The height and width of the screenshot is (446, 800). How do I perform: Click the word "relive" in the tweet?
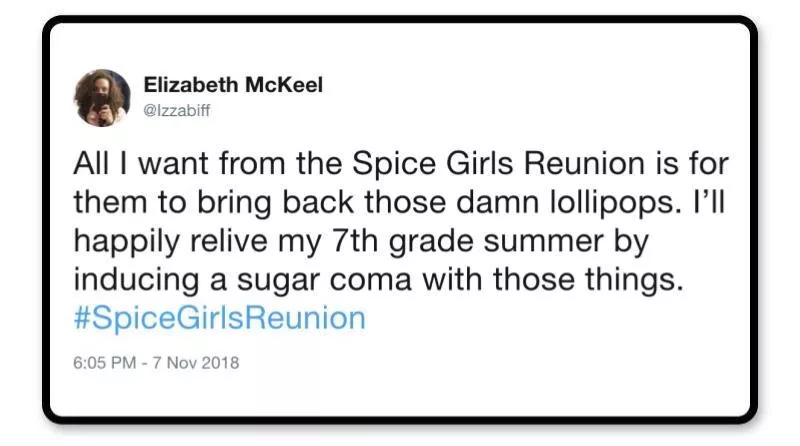pyautogui.click(x=237, y=241)
